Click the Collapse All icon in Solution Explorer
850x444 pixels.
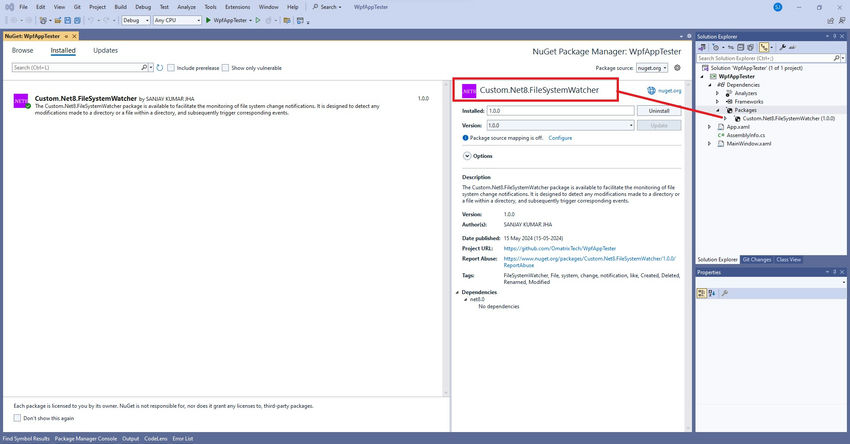740,48
